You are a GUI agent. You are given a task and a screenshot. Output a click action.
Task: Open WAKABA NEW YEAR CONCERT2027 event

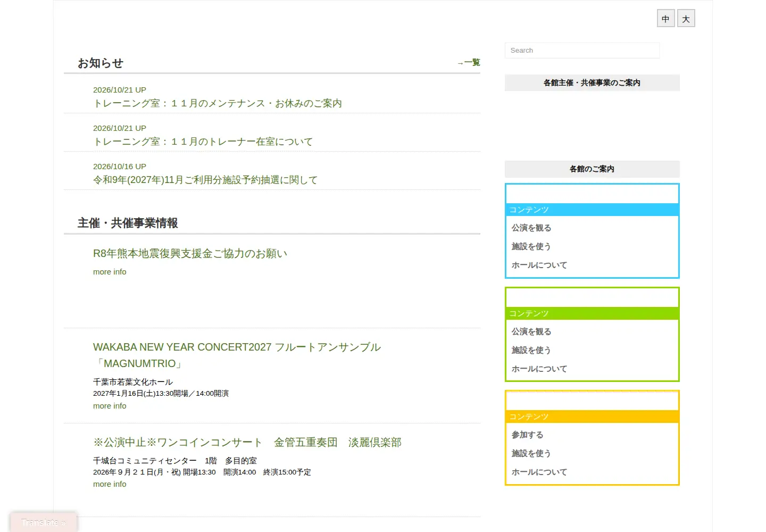pos(237,355)
